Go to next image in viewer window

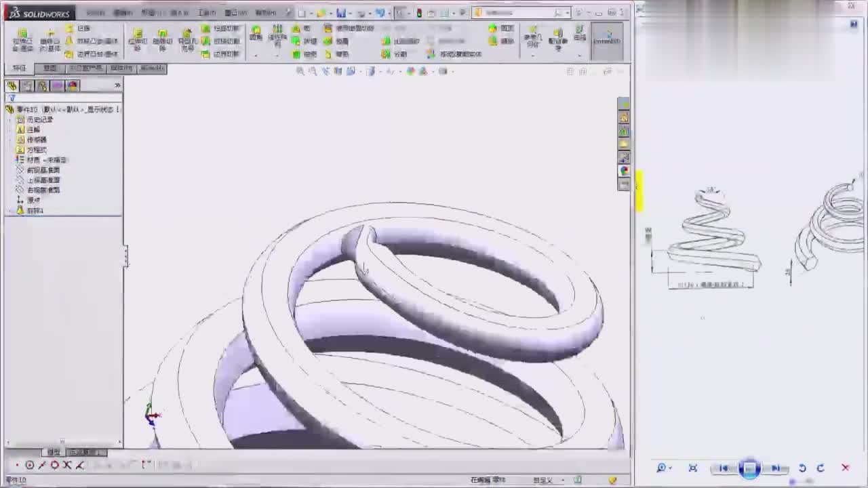click(x=775, y=468)
